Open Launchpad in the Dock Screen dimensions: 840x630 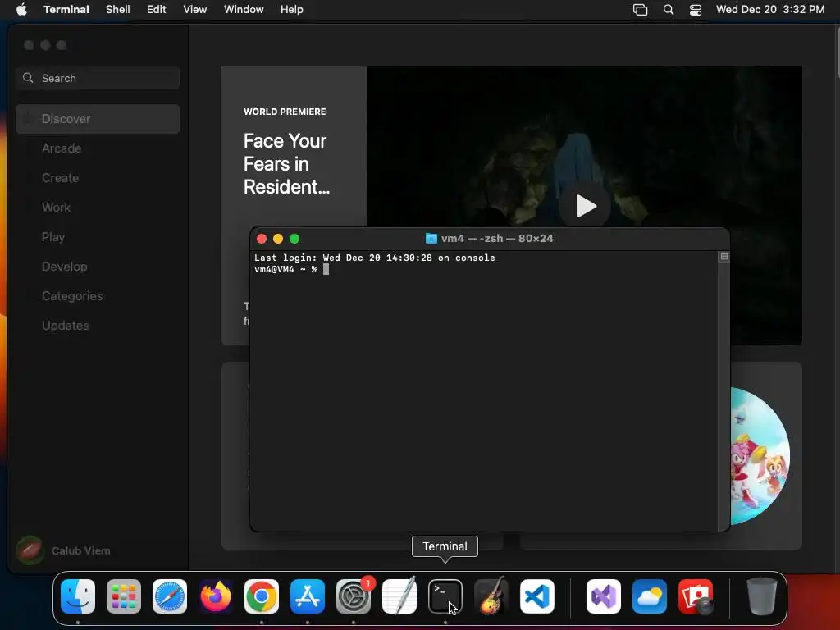pos(124,596)
